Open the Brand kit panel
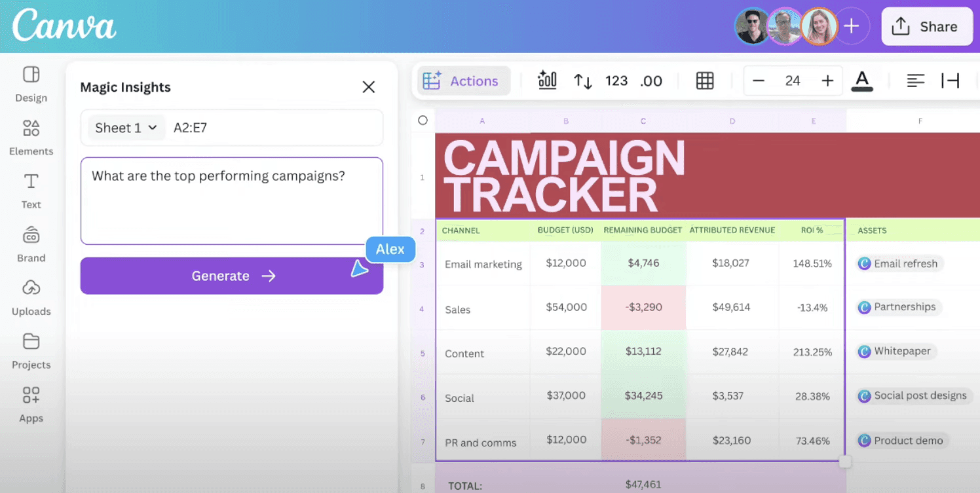Screen dimensions: 980x493 (x=31, y=244)
